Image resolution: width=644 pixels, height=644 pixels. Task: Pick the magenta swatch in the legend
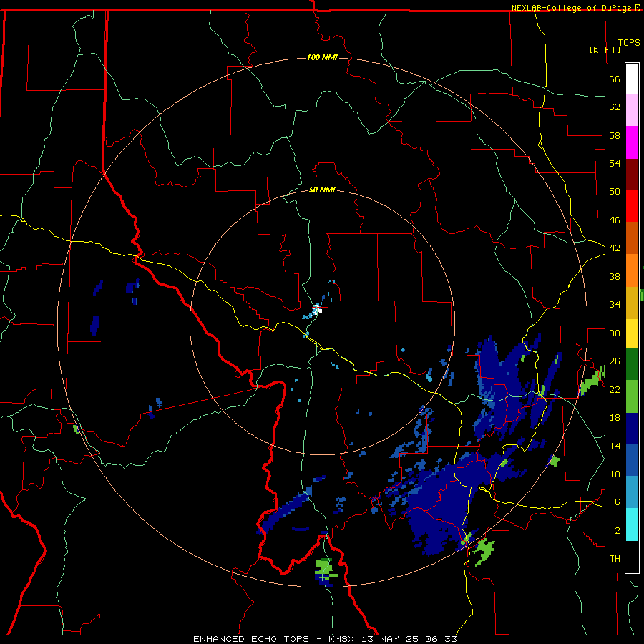[632, 142]
